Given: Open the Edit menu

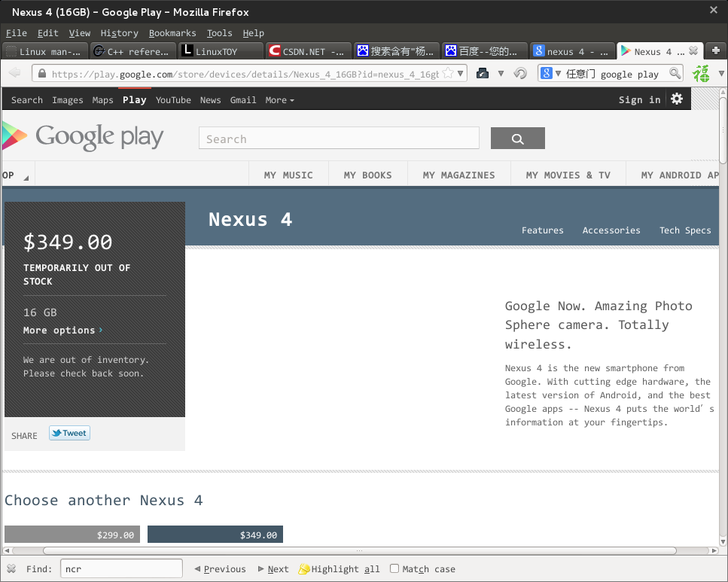Looking at the screenshot, I should 48,33.
